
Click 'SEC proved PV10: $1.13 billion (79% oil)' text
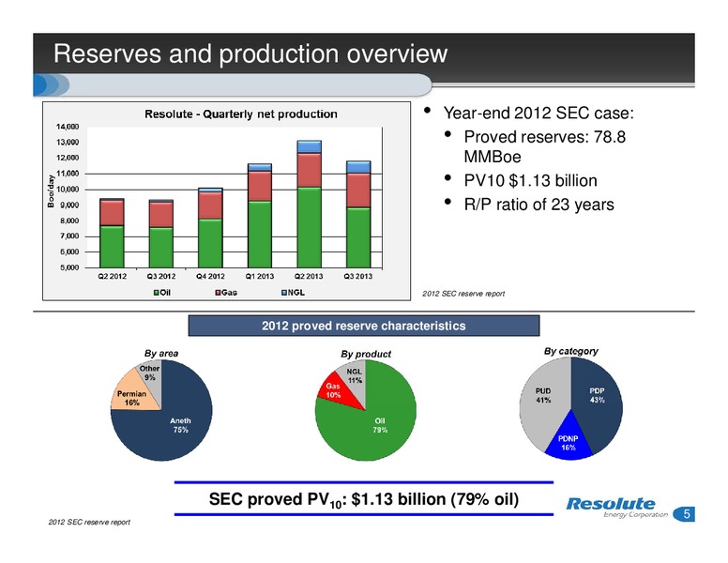click(364, 499)
